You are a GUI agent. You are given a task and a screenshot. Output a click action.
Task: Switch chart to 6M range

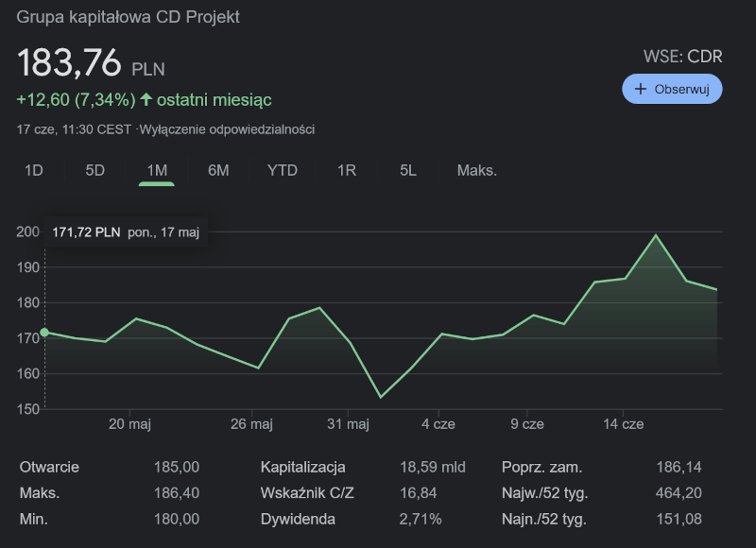(x=218, y=170)
